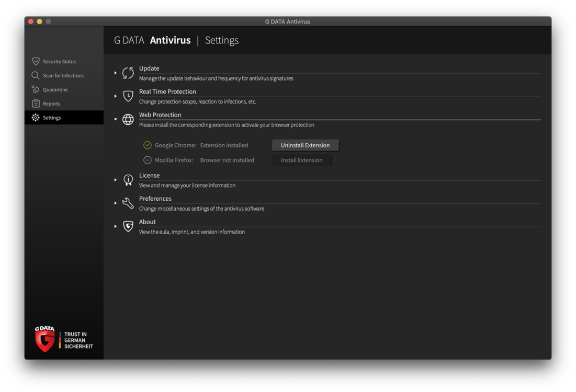Expand the License section arrow
Image resolution: width=576 pixels, height=392 pixels.
[x=116, y=180]
